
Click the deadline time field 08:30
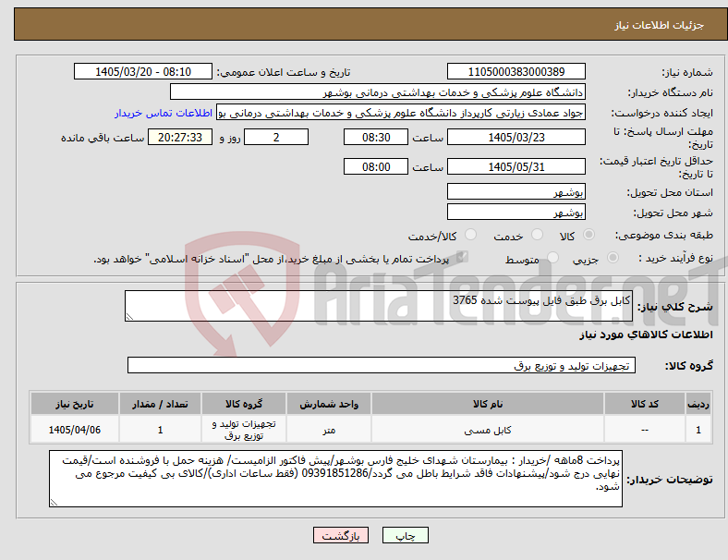click(x=376, y=137)
